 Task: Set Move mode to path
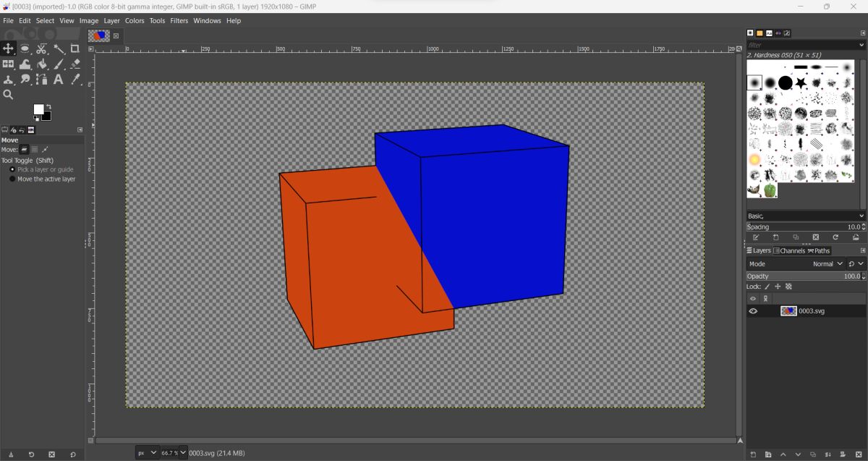(44, 150)
